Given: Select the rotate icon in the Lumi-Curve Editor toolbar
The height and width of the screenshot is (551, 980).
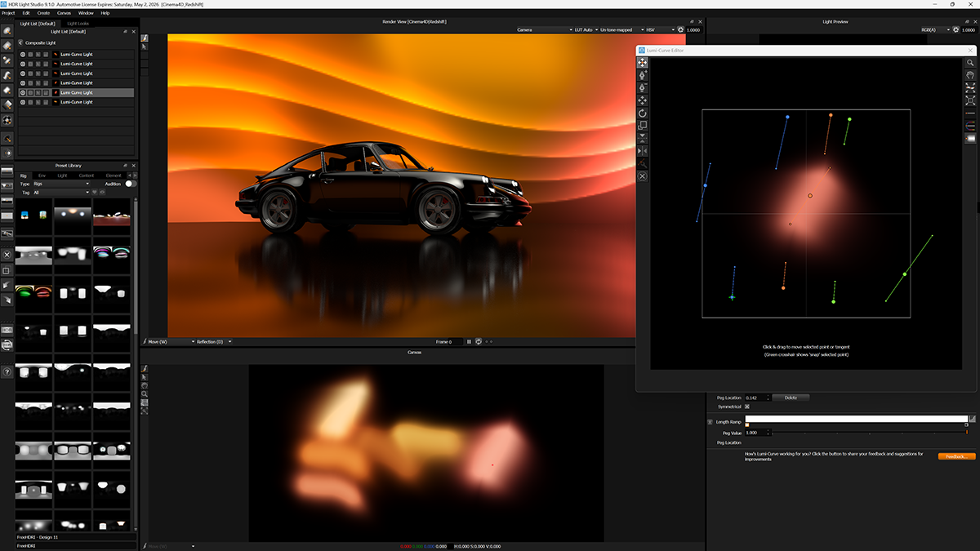Looking at the screenshot, I should click(x=644, y=112).
